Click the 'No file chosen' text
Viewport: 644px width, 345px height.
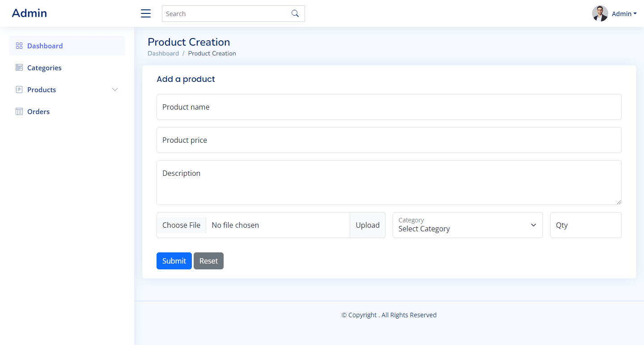click(235, 225)
